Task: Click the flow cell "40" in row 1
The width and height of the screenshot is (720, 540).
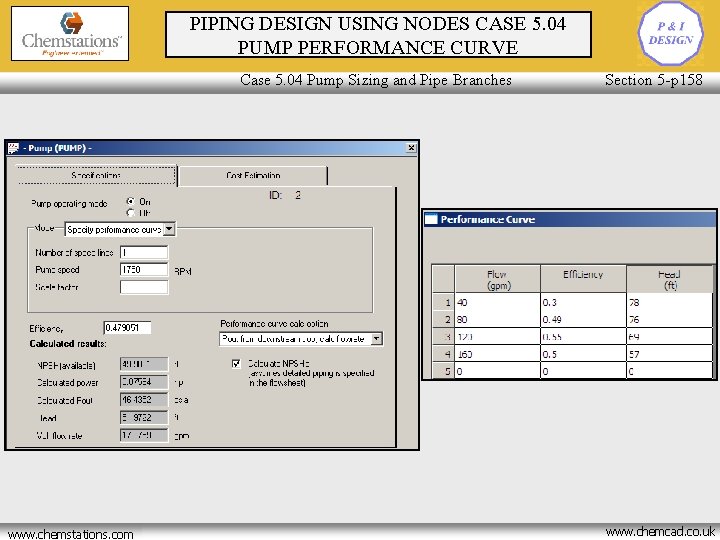Action: (497, 303)
